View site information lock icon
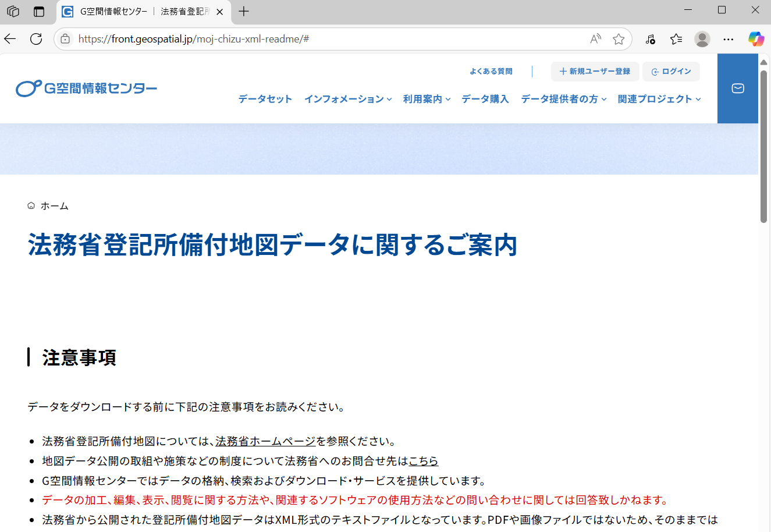The height and width of the screenshot is (532, 771). click(65, 39)
